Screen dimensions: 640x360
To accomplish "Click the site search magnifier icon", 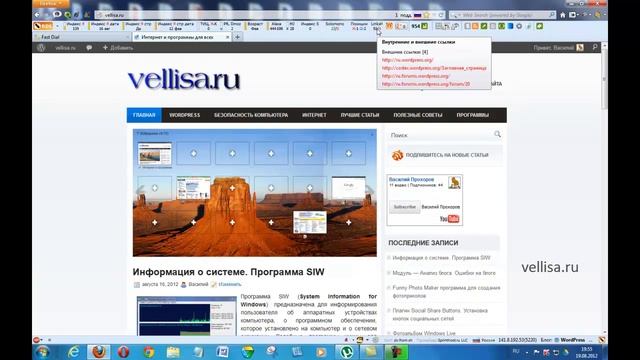I will click(497, 134).
